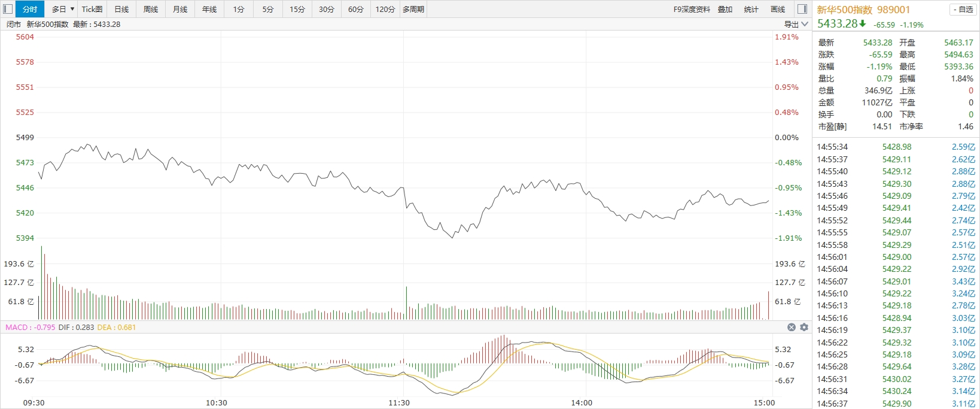Remove index from 自选 watchlist
The height and width of the screenshot is (409, 980).
point(963,10)
